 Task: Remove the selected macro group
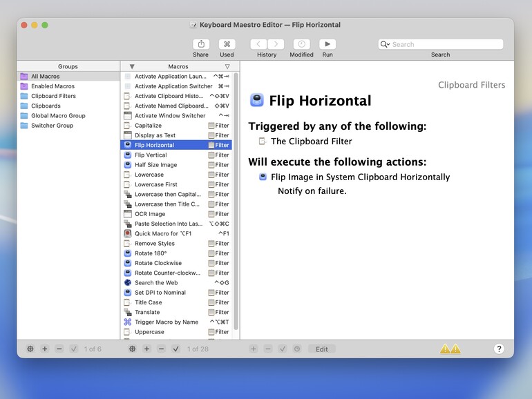pyautogui.click(x=59, y=349)
